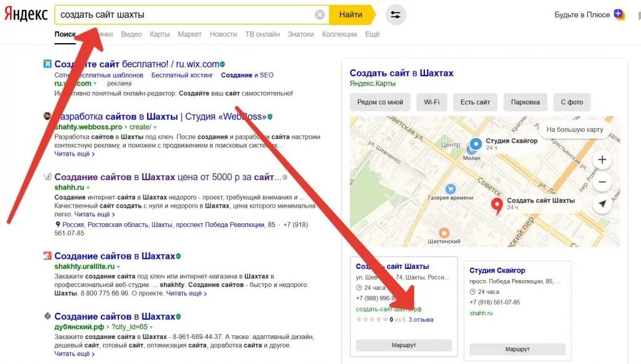Expand Читать ещё in shahh.ru result
This screenshot has width=641, height=364.
pos(95,214)
